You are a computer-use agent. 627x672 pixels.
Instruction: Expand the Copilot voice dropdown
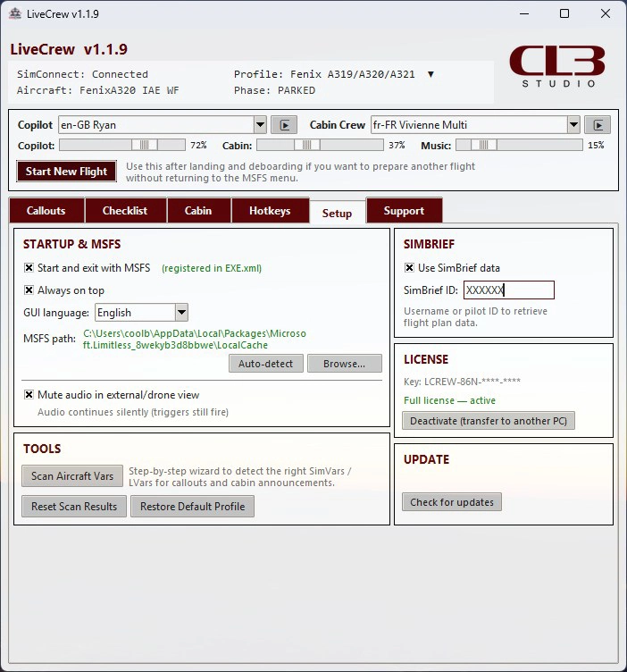point(260,125)
